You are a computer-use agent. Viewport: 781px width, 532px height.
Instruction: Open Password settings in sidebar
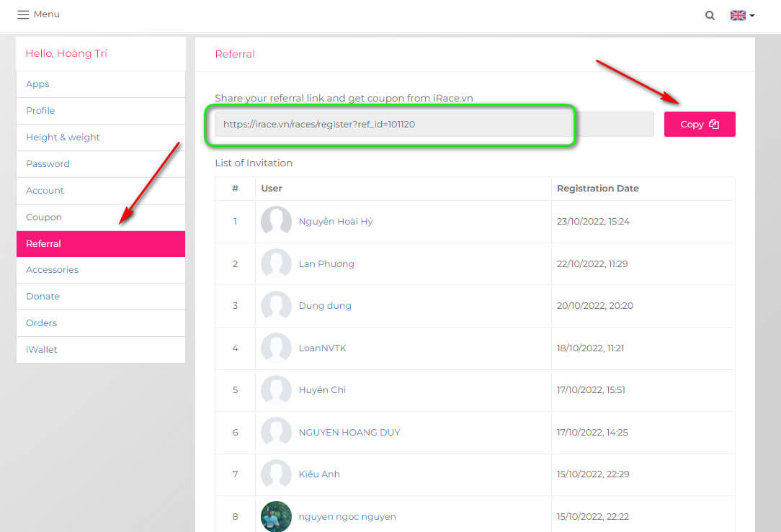click(101, 163)
